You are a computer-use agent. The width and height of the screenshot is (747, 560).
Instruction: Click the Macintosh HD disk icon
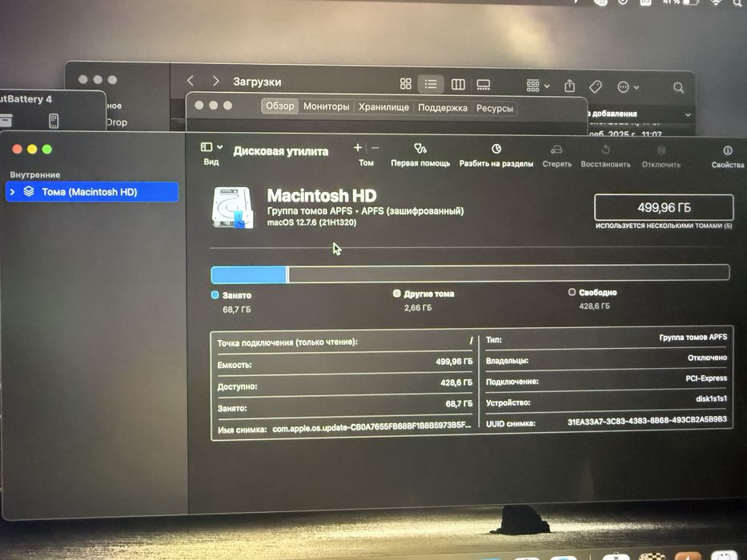click(232, 207)
